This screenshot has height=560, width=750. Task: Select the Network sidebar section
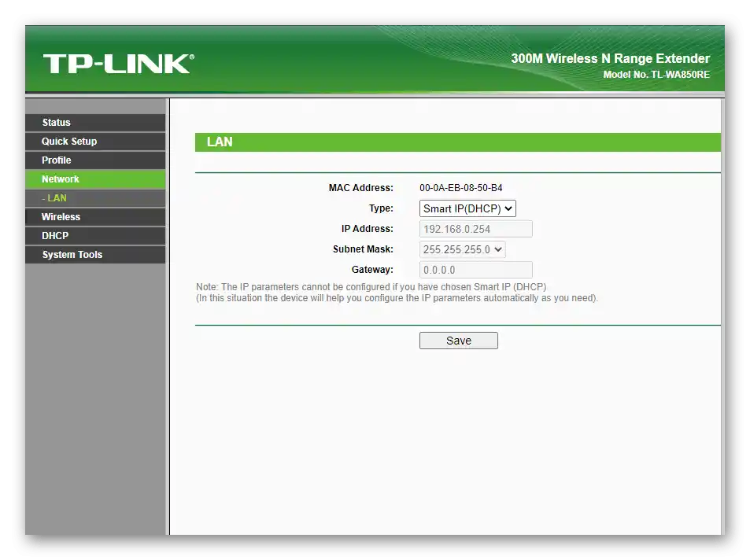pos(95,179)
